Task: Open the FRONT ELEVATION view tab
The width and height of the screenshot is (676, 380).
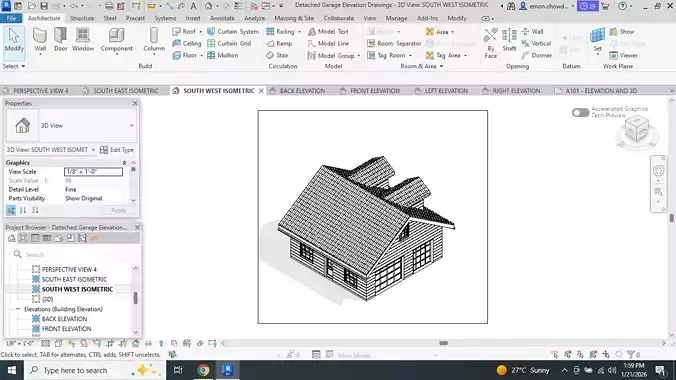Action: 375,91
